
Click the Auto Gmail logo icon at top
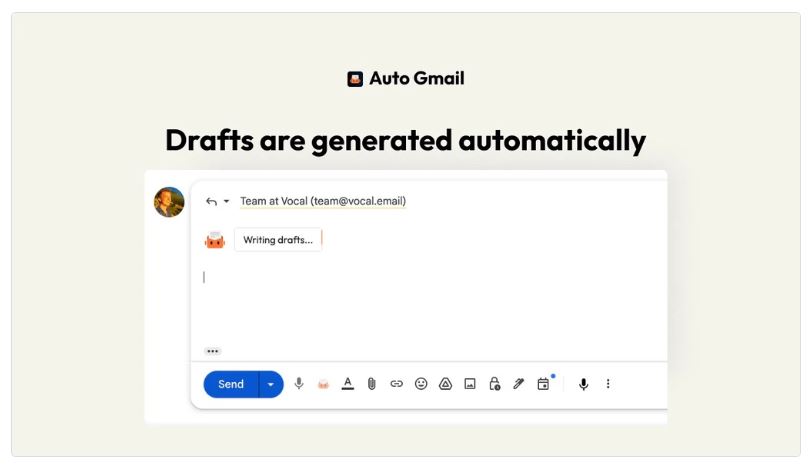point(355,79)
